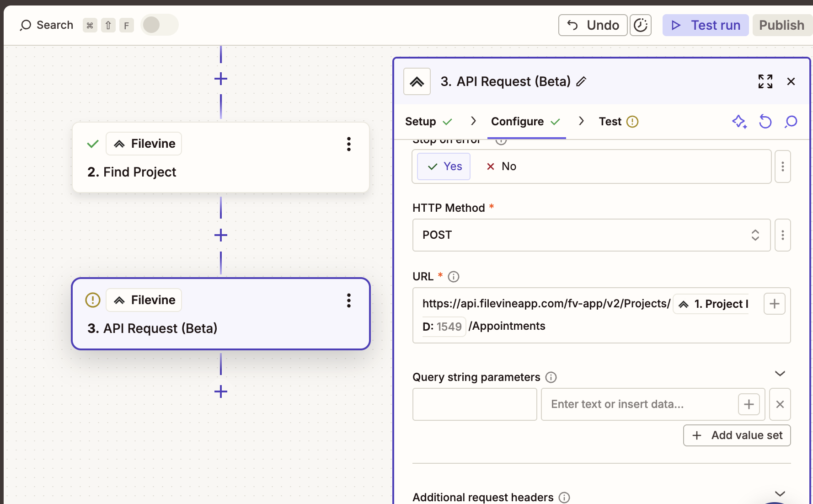This screenshot has height=504, width=813.
Task: Open the HTTP Method dropdown
Action: [591, 235]
